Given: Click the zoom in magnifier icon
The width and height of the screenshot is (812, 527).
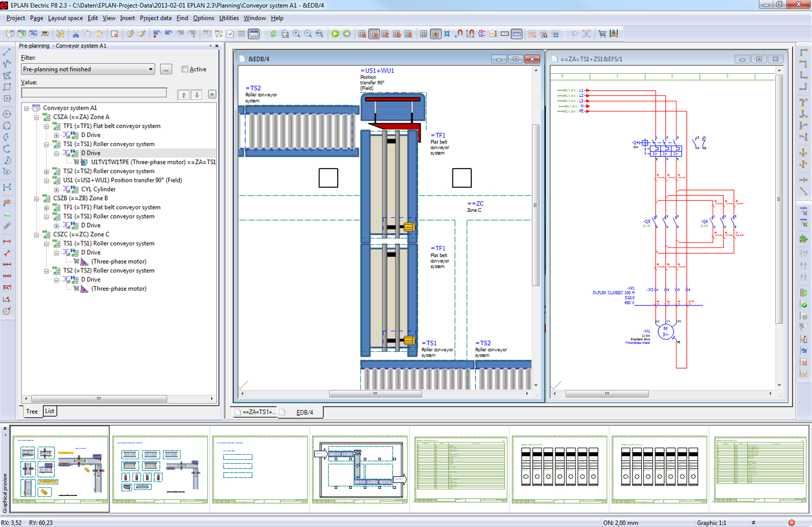Looking at the screenshot, I should [x=296, y=34].
